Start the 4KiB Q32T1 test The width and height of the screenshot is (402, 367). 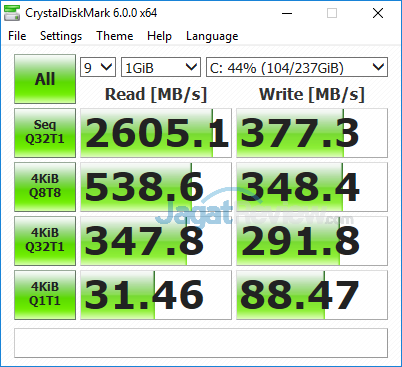click(x=45, y=241)
